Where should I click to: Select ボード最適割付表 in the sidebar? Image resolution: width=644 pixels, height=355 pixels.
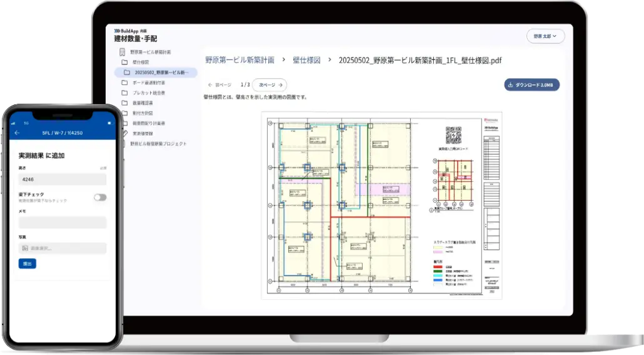pyautogui.click(x=149, y=82)
